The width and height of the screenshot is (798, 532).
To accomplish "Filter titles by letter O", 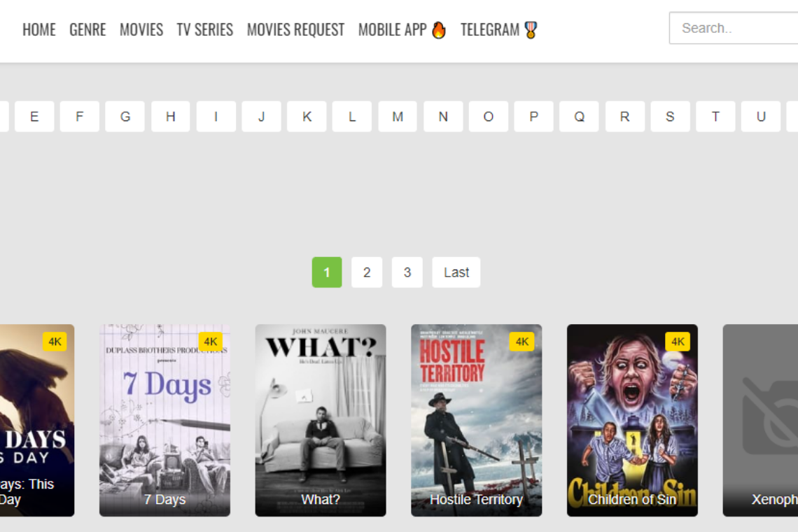I will click(489, 117).
